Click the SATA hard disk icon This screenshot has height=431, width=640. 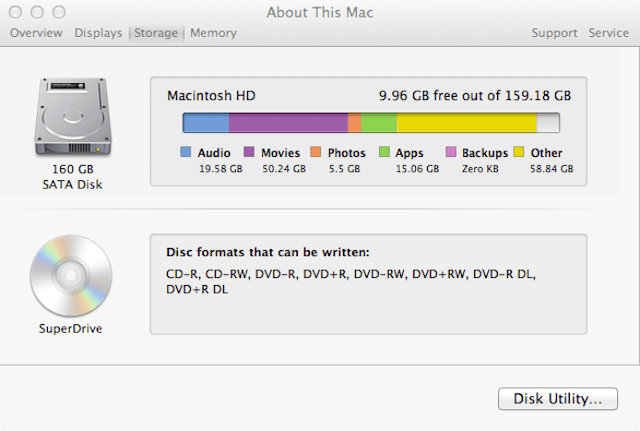tap(73, 117)
